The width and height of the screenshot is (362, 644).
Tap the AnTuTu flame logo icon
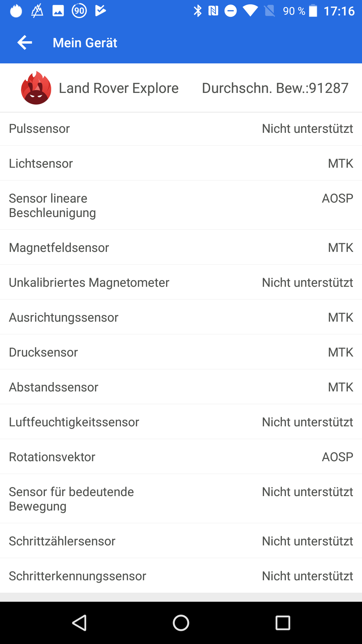36,88
